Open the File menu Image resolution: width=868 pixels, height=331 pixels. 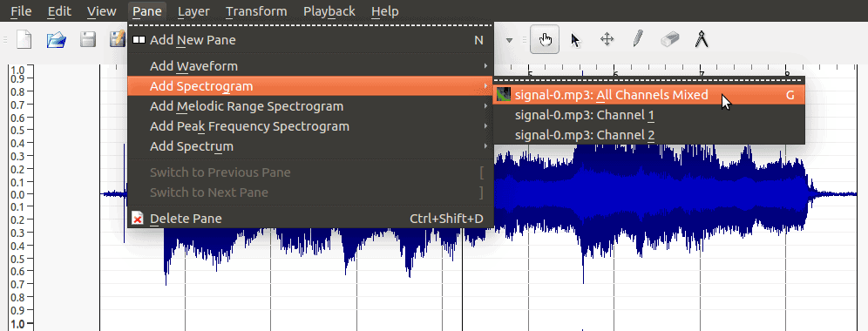coord(21,11)
